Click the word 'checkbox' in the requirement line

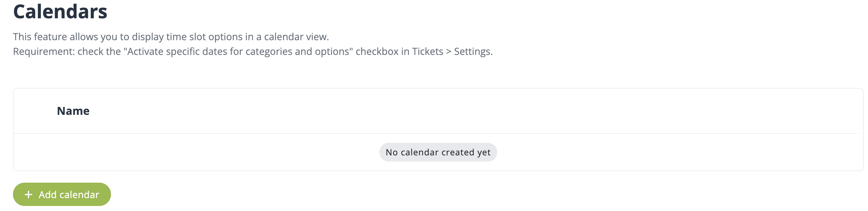pos(377,52)
